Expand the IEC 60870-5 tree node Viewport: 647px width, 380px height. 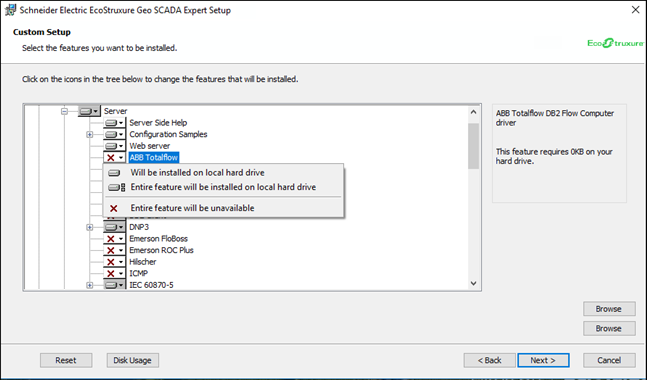point(90,285)
